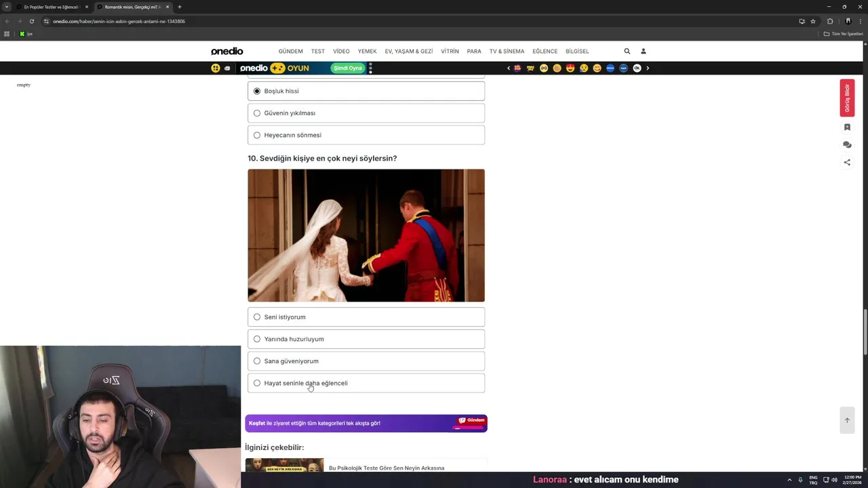Image resolution: width=868 pixels, height=488 pixels.
Task: Reload the page with the browser refresh icon
Action: pos(31,21)
